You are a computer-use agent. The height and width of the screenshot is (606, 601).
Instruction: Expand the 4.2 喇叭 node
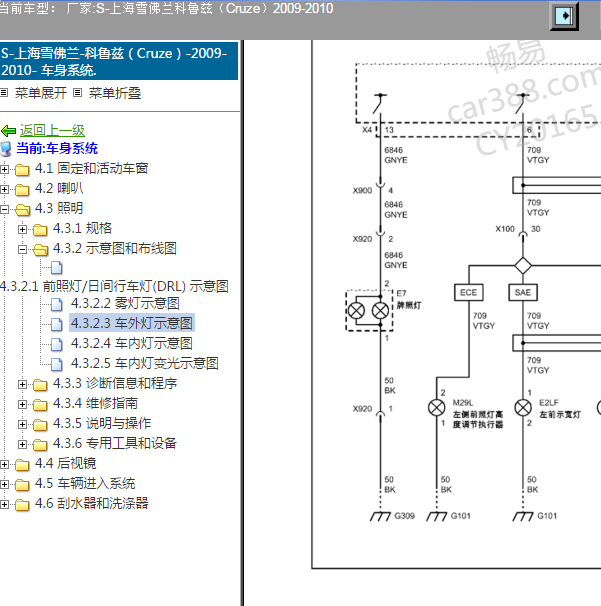pos(4,189)
